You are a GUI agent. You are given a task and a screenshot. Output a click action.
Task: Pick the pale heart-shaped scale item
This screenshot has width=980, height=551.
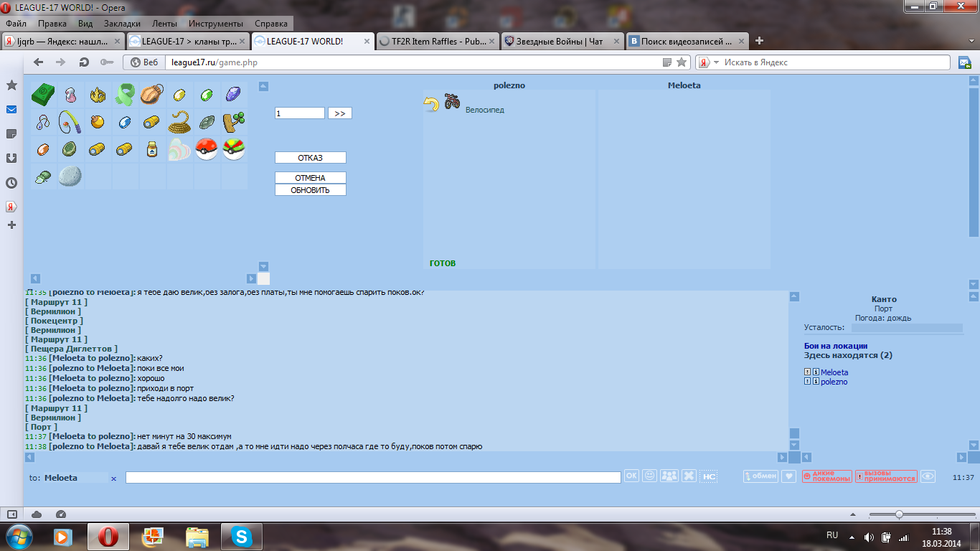[x=179, y=149]
